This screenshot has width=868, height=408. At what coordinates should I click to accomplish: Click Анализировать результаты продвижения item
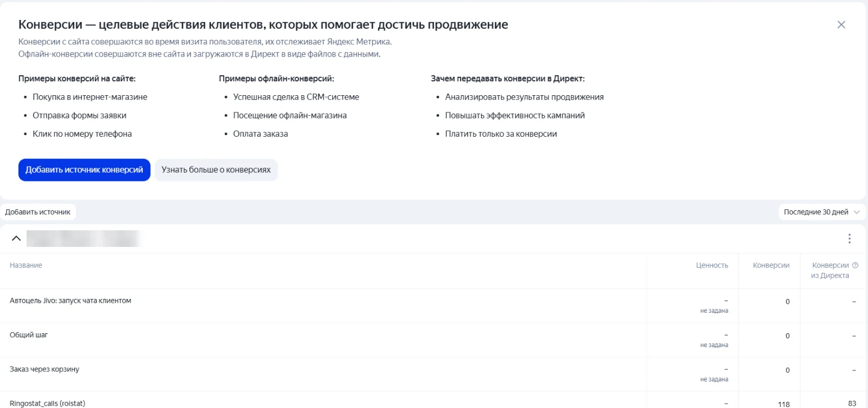click(x=524, y=97)
